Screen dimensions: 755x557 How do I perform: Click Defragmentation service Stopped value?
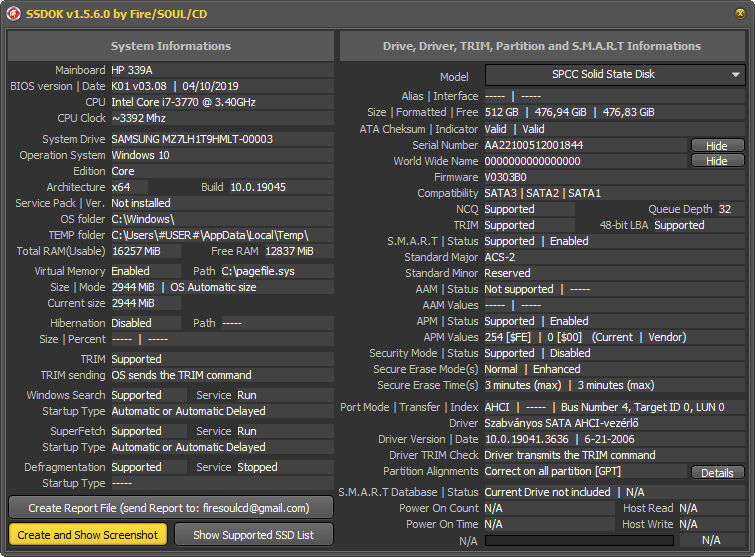coord(257,467)
